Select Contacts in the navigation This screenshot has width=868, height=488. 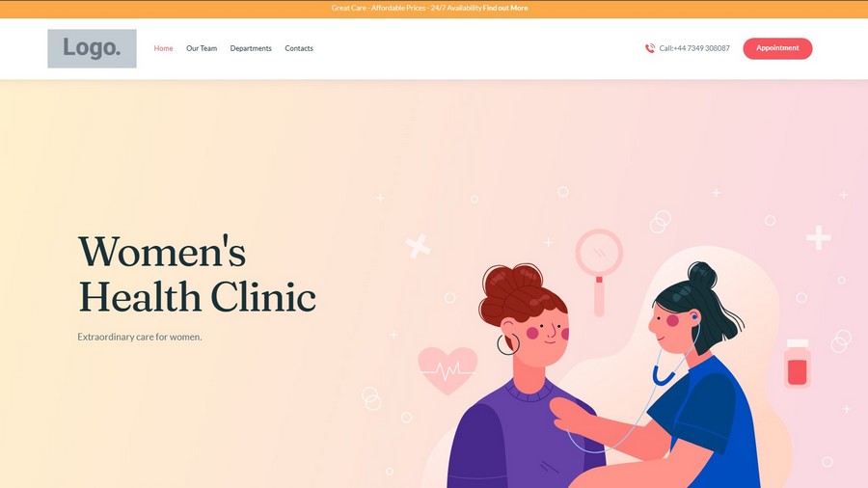point(299,48)
